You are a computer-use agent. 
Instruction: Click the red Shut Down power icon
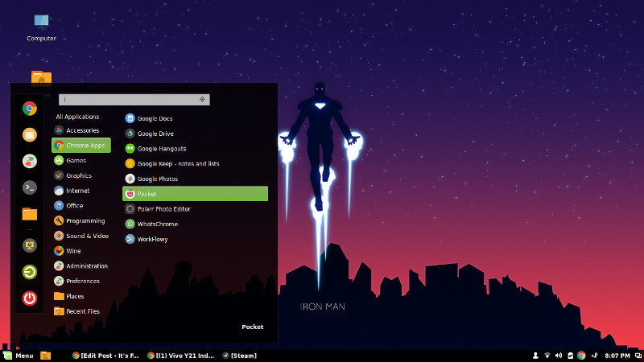tap(30, 298)
